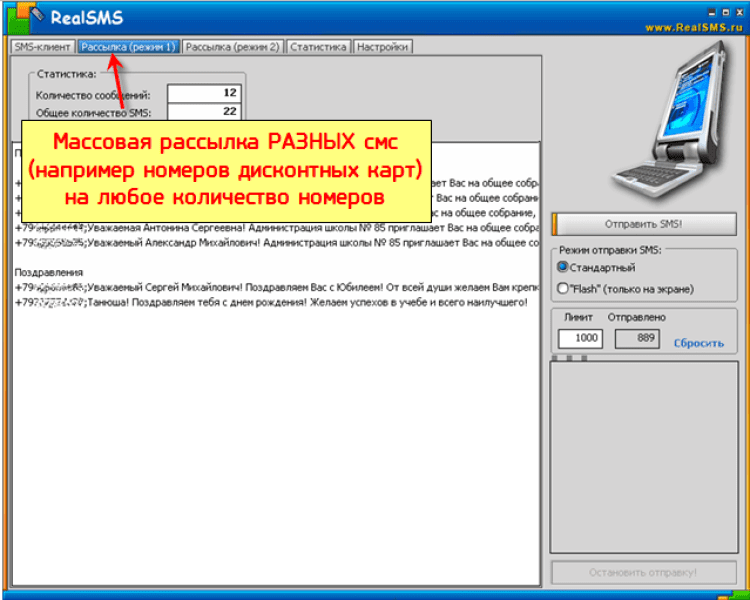Select the Танюша birthday message line
The image size is (750, 600).
tap(271, 302)
